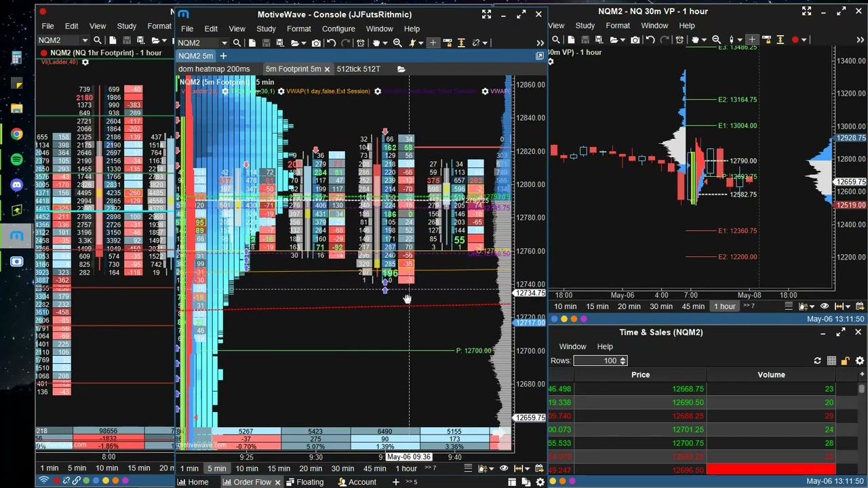
Task: Click zoom out magnifier in Console toolbar
Action: 398,43
